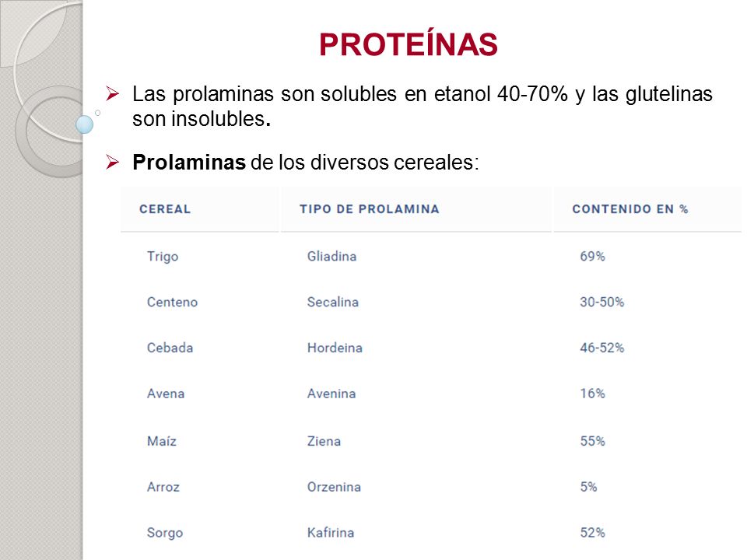Click the Sorgo 52% value
Viewport: 747px width, 560px height.
coord(592,532)
